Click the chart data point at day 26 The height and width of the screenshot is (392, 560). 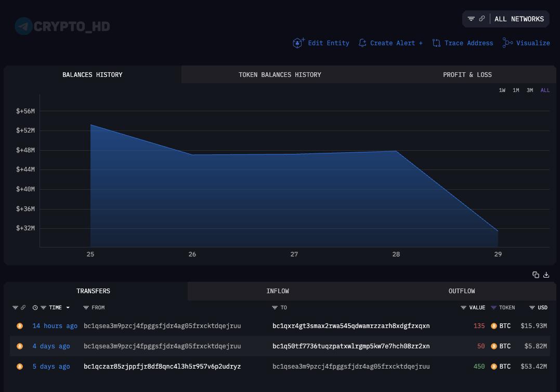(192, 154)
